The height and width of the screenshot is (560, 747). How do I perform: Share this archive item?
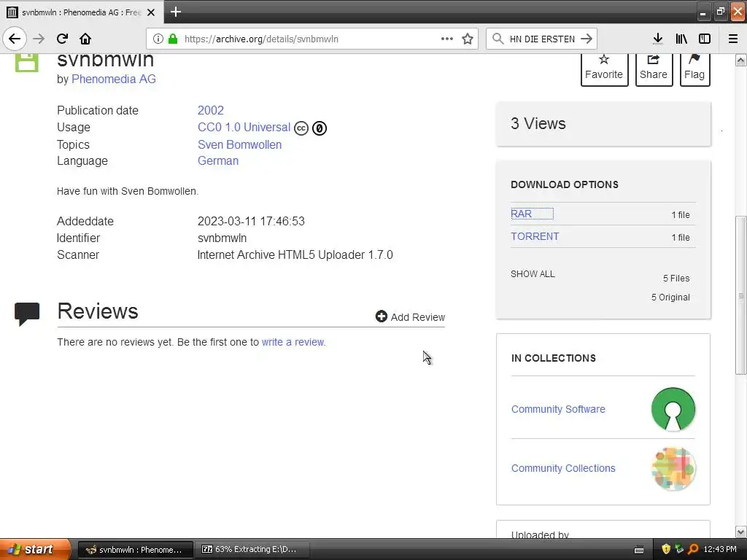[x=654, y=69]
